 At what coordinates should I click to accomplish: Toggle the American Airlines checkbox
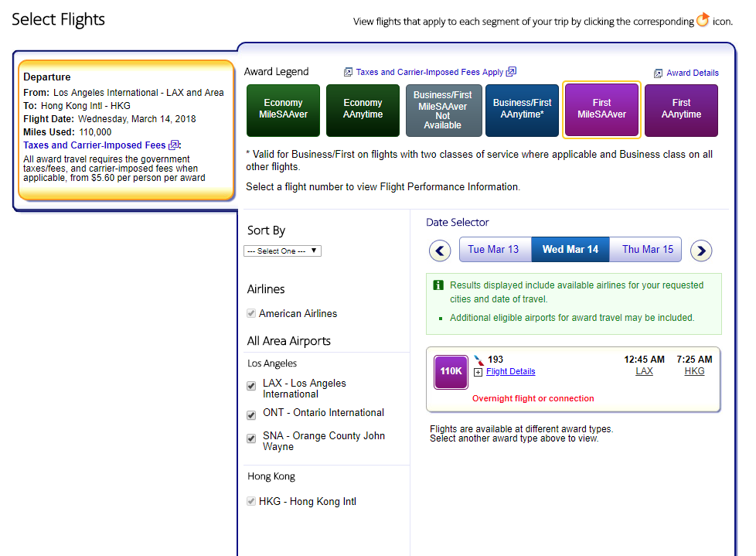[251, 313]
